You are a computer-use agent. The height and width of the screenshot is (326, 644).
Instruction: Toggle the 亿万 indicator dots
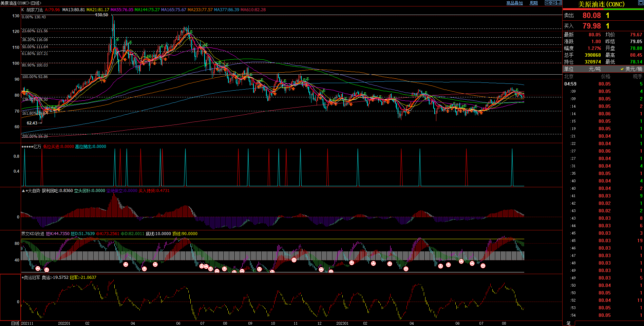click(27, 147)
